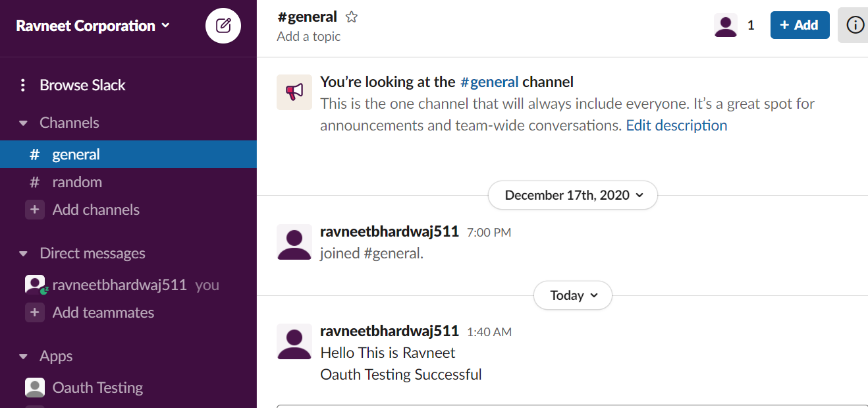This screenshot has height=408, width=868.
Task: Click the Edit description link
Action: (676, 125)
